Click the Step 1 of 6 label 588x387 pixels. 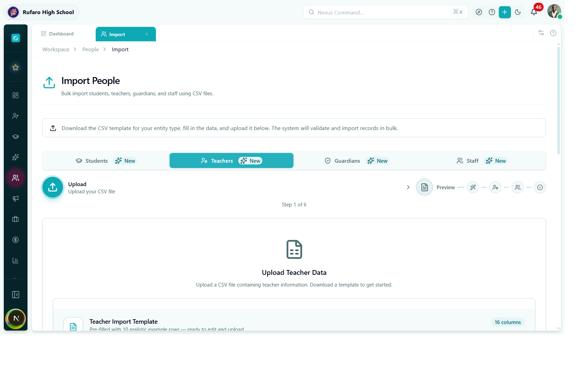[294, 205]
